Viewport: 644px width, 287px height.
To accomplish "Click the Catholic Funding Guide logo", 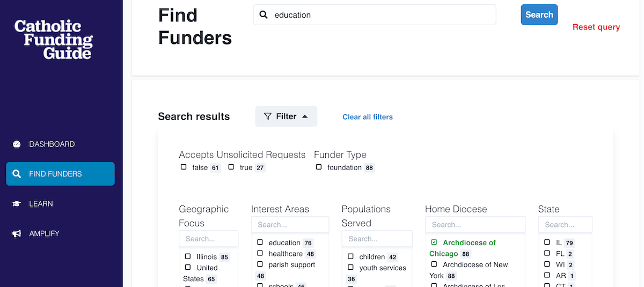I will pos(54,39).
